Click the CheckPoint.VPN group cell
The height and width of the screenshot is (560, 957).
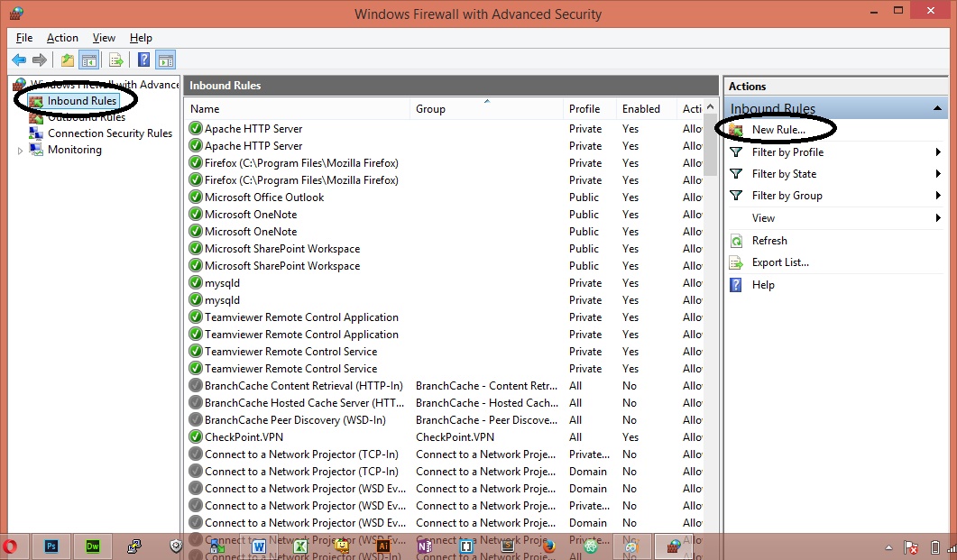455,436
